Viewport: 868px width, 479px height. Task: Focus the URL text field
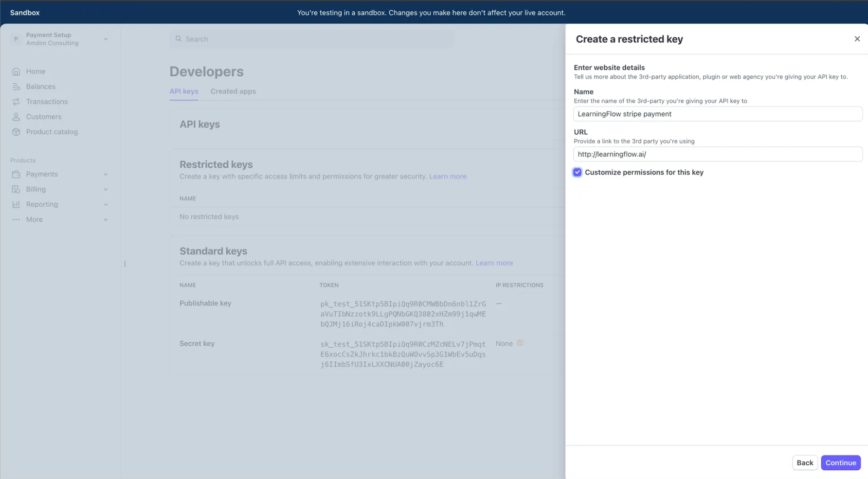(717, 154)
